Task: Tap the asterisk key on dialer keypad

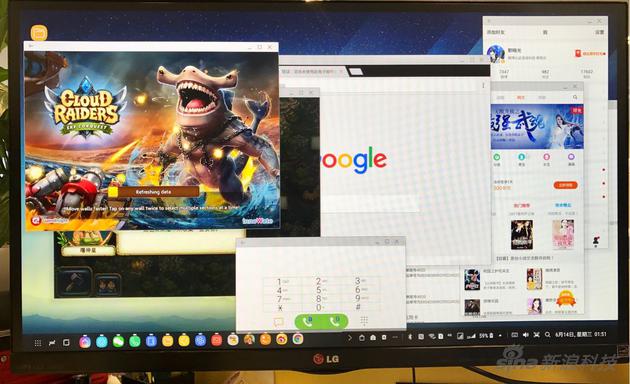Action: click(280, 308)
